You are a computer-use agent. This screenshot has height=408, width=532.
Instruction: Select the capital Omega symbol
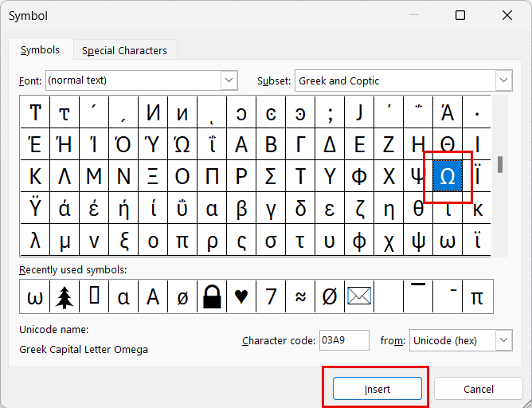point(448,176)
